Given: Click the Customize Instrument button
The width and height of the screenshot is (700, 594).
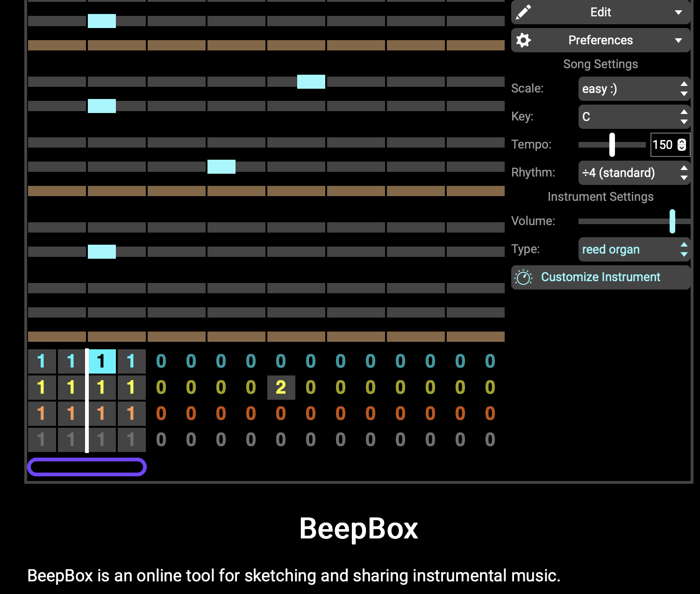Looking at the screenshot, I should 601,277.
